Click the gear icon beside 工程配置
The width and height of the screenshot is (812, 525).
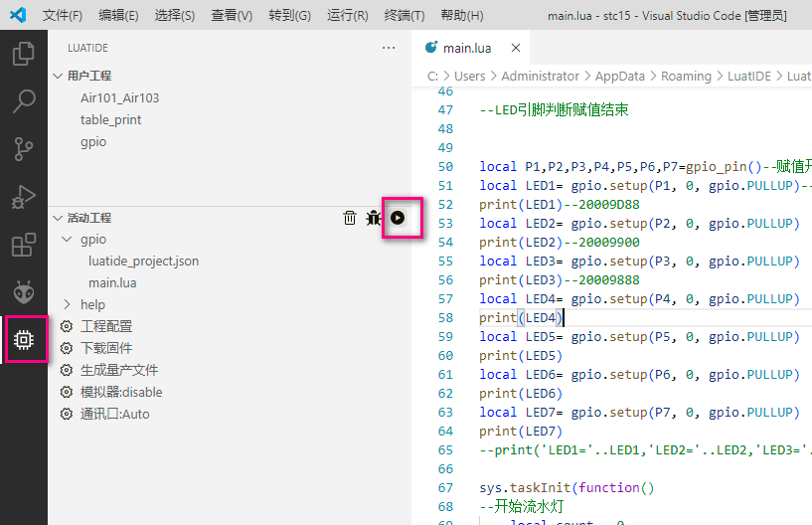[x=67, y=326]
